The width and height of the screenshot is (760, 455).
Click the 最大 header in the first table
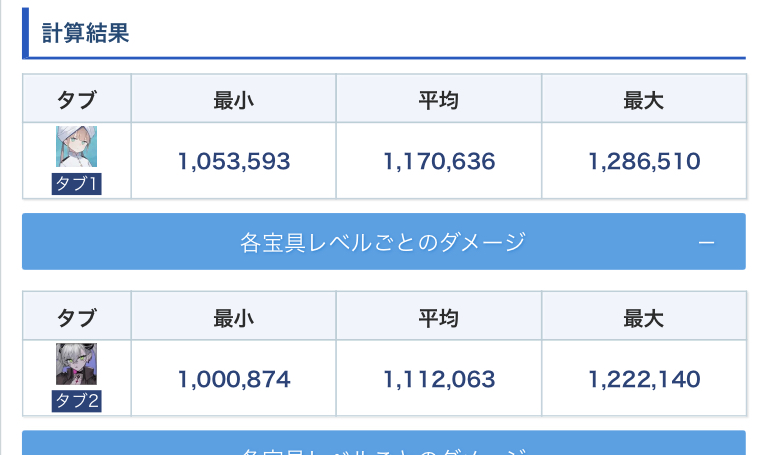coord(644,100)
